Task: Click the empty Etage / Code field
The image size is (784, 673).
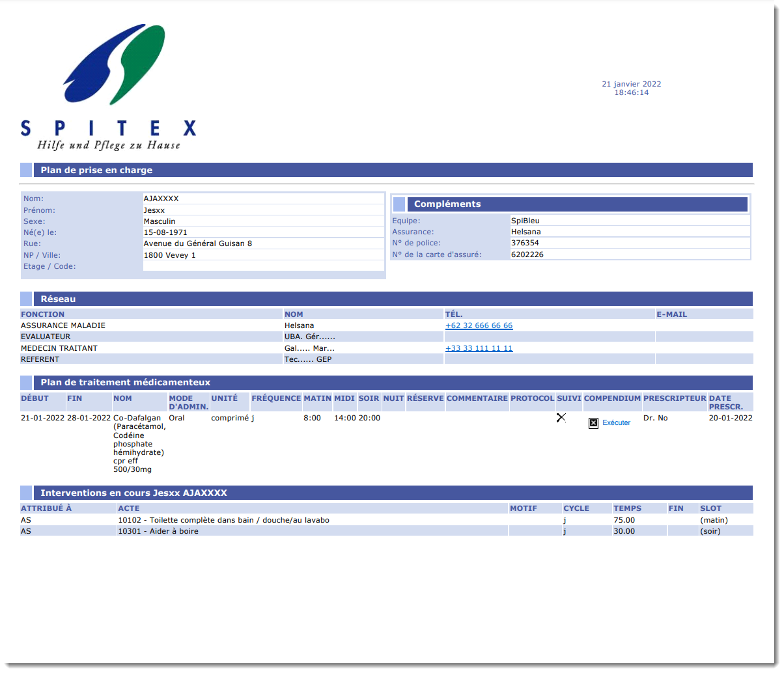Action: pyautogui.click(x=263, y=266)
